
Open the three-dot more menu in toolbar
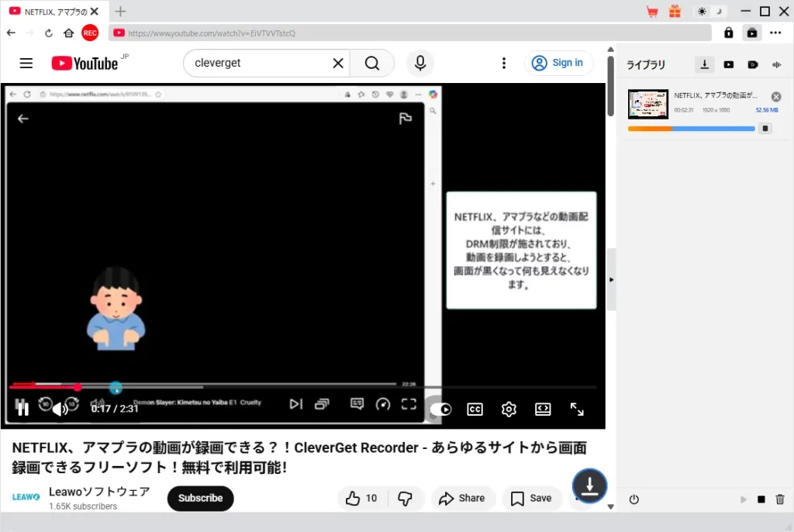pos(775,33)
